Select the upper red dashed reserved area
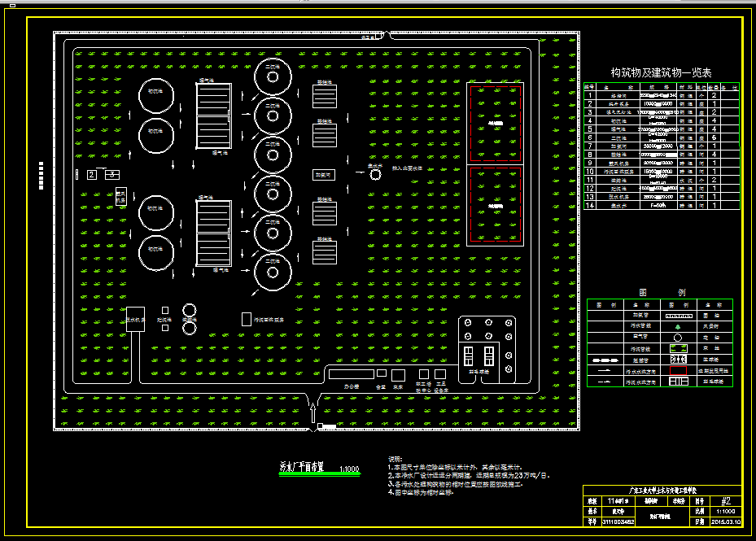The height and width of the screenshot is (541, 756). point(496,124)
